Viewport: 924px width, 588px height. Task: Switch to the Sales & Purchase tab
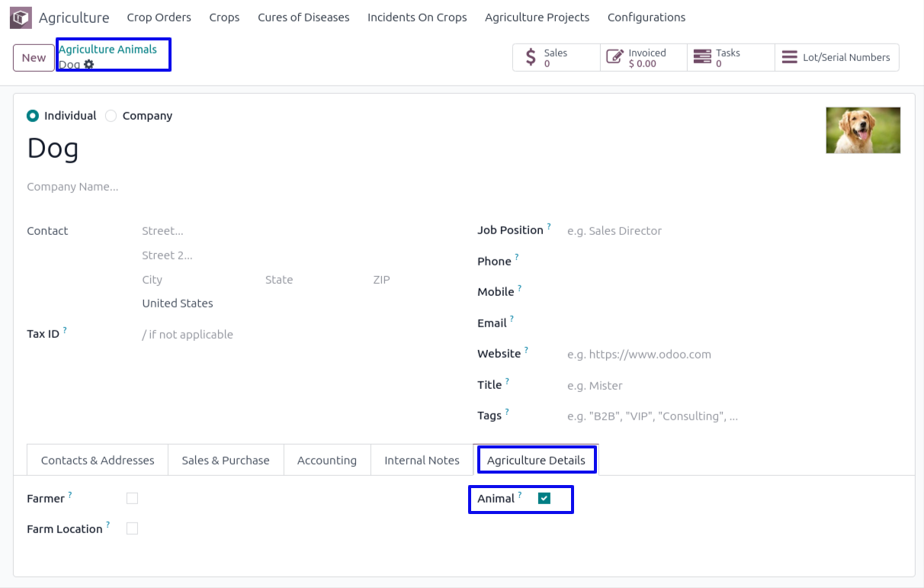pos(225,461)
